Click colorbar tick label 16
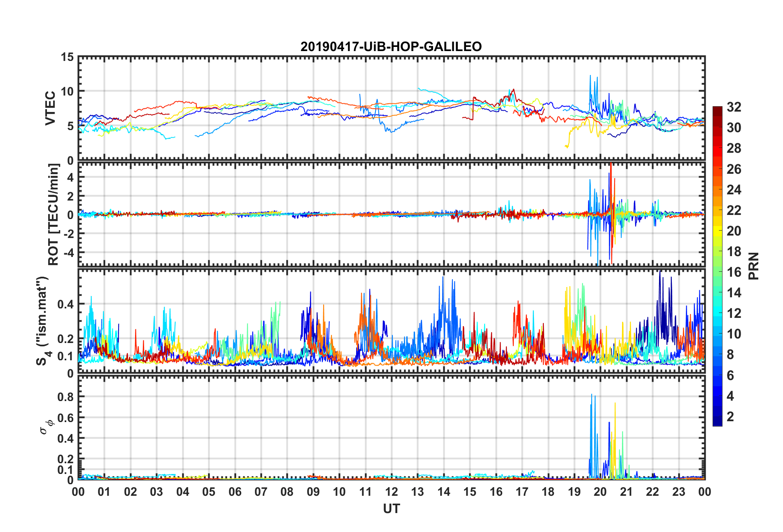 coord(734,272)
